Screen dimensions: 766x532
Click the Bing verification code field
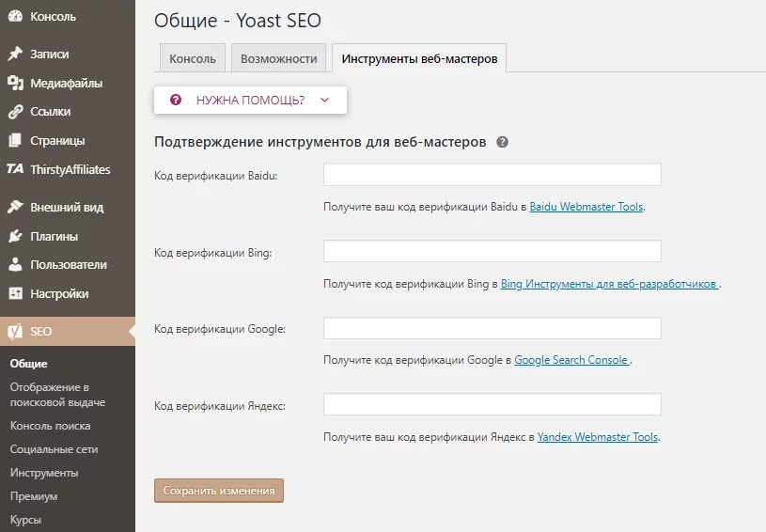click(x=492, y=251)
